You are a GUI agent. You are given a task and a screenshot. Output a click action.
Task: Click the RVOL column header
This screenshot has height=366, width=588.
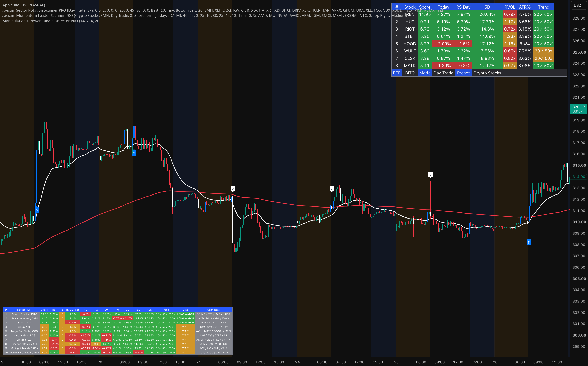point(510,7)
